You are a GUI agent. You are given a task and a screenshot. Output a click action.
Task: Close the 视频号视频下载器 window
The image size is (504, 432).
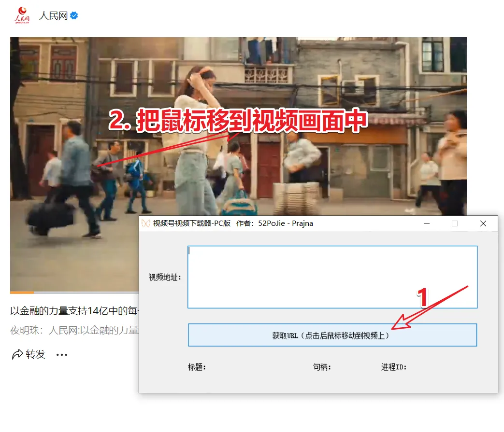(x=483, y=223)
